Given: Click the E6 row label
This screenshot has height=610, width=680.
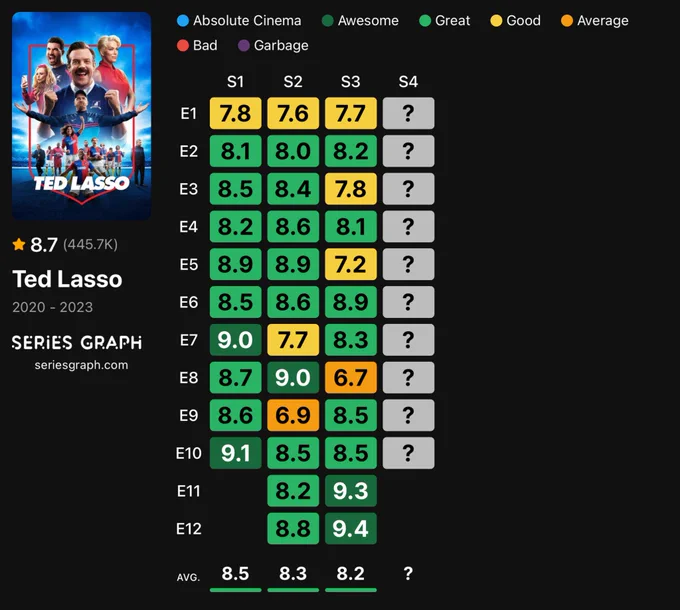Looking at the screenshot, I should (189, 302).
